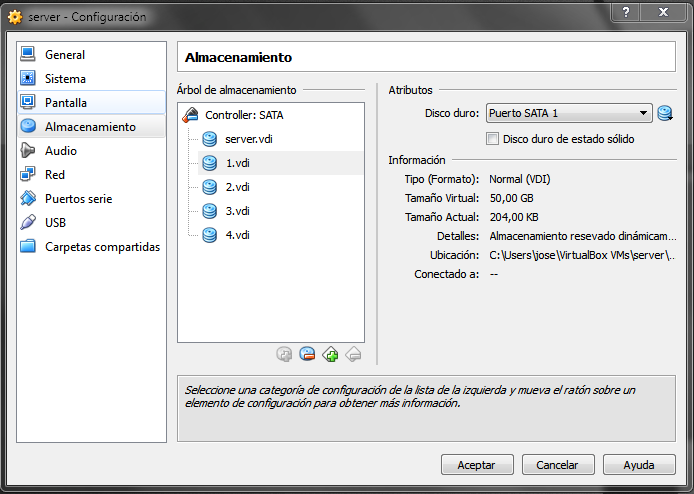Click the SATA controller icon
The width and height of the screenshot is (694, 494).
pyautogui.click(x=191, y=115)
